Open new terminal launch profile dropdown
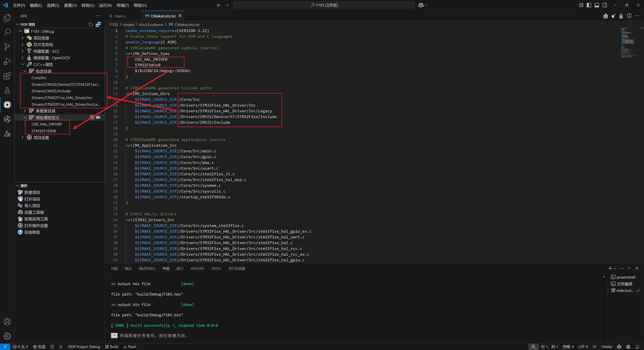The height and width of the screenshot is (350, 644). tap(615, 269)
